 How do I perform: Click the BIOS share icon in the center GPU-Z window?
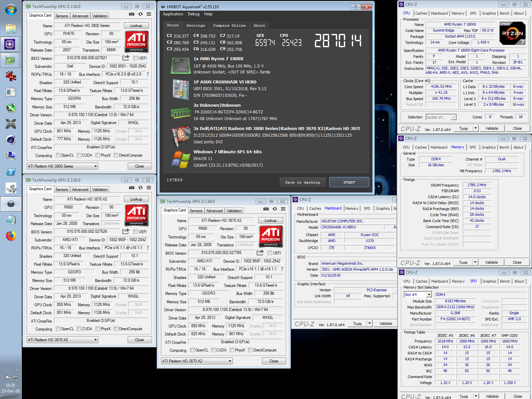[260, 253]
